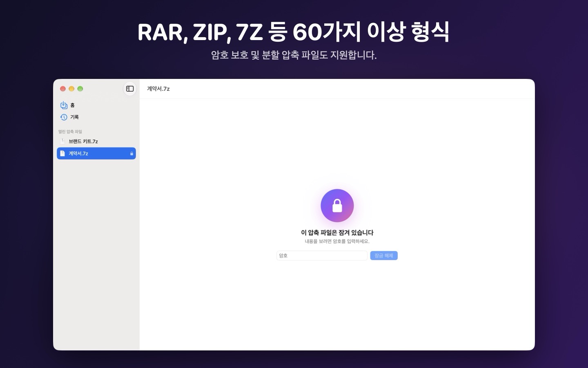Open the 홈 sidebar item
This screenshot has height=368, width=588.
click(96, 105)
